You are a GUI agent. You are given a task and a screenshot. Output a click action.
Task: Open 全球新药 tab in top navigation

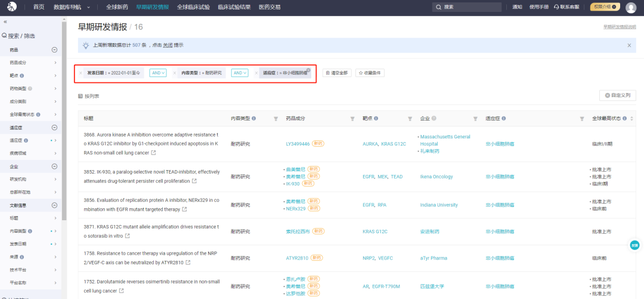[x=117, y=7]
